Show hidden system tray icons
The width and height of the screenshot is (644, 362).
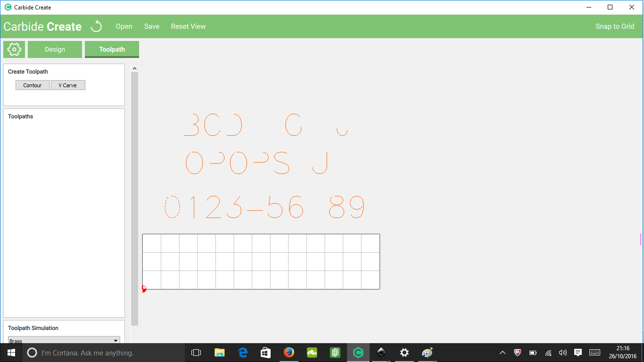coord(503,353)
